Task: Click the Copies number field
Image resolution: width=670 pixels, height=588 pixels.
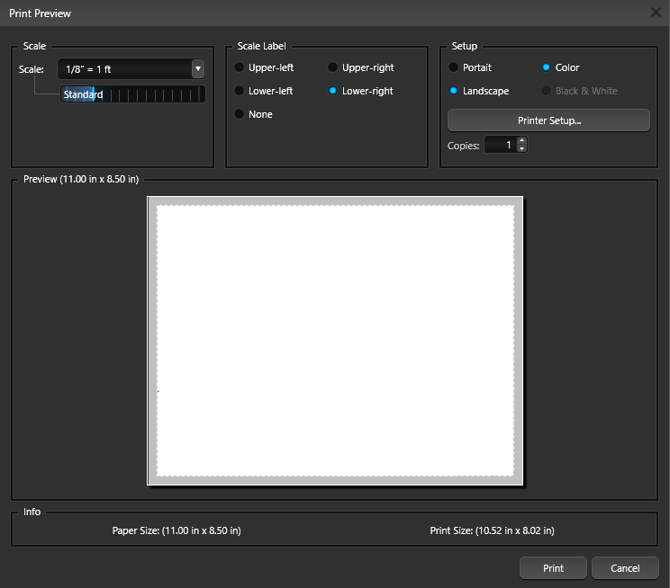Action: tap(500, 145)
